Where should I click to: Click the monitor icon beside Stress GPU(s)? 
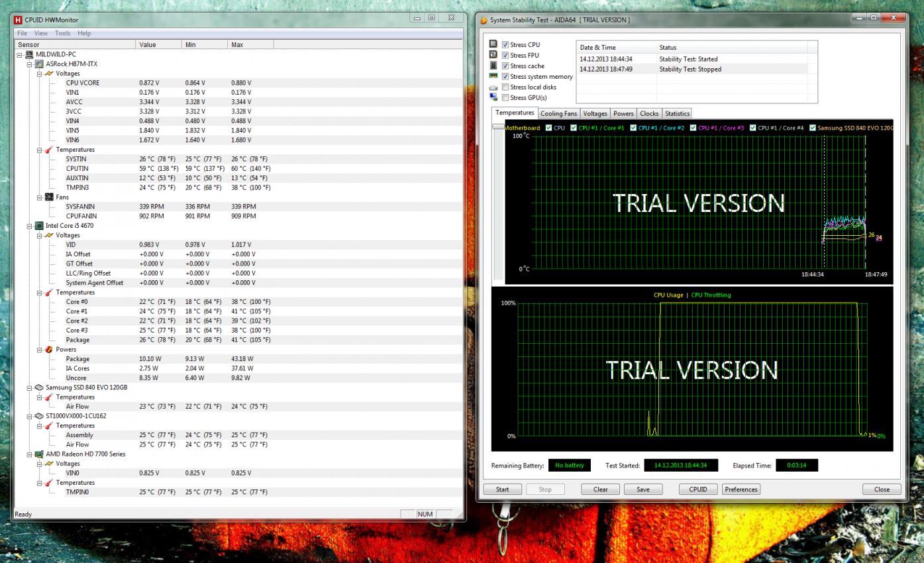(x=493, y=97)
